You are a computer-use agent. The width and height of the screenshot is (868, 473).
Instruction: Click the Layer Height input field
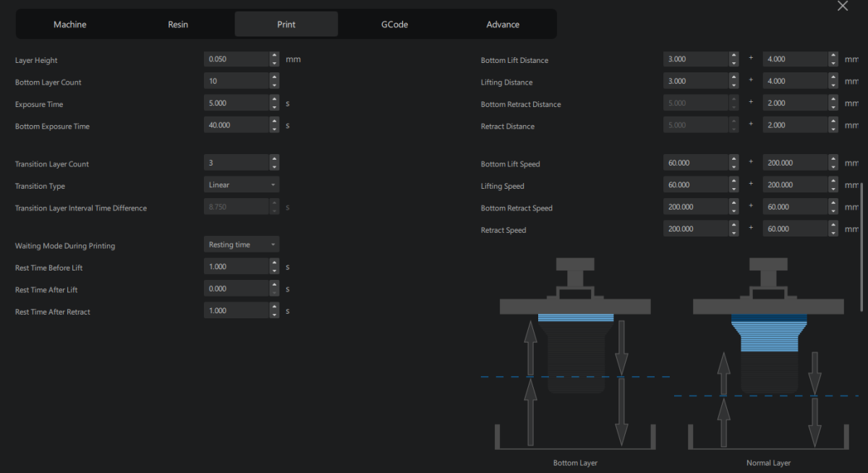pyautogui.click(x=237, y=59)
